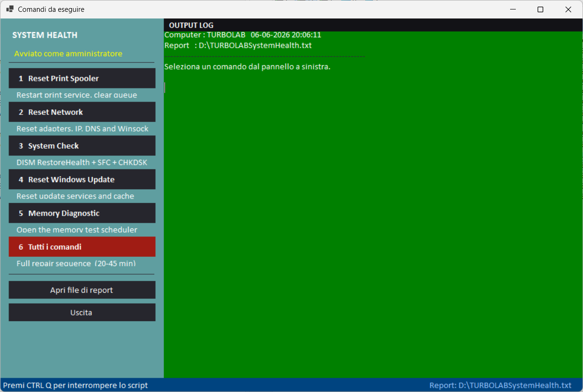Image resolution: width=583 pixels, height=392 pixels.
Task: Run Reset Print Spooler command
Action: click(82, 78)
